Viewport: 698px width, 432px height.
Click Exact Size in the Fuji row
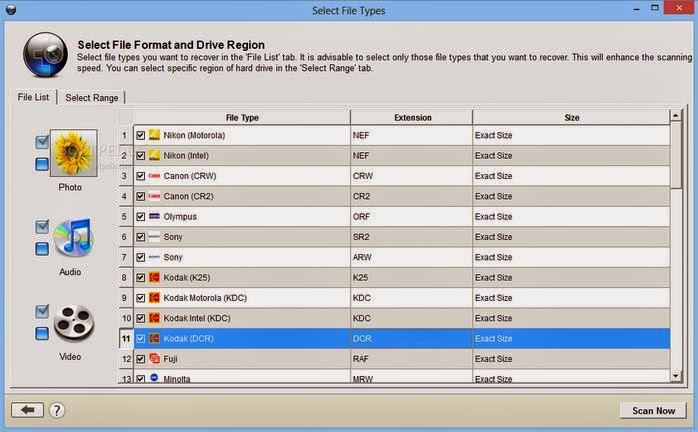tap(493, 359)
